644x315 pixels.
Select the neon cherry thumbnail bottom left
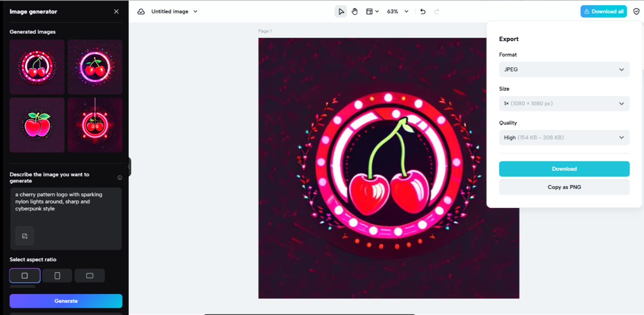[37, 125]
